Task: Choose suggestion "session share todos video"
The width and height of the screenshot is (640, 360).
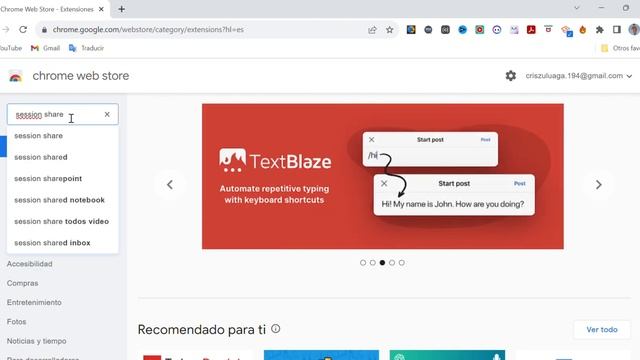Action: [62, 221]
